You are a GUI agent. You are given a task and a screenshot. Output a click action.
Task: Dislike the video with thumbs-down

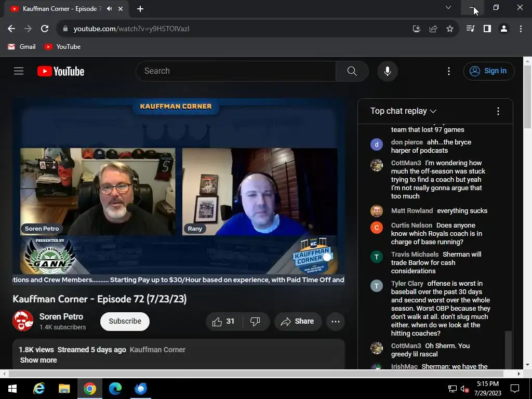point(255,321)
